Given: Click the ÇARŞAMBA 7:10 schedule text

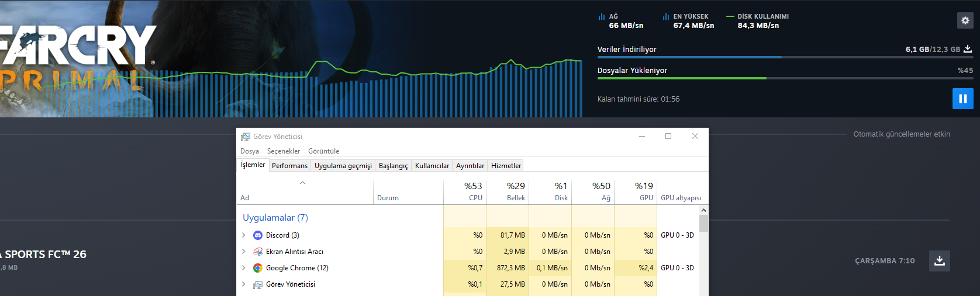Looking at the screenshot, I should [885, 261].
